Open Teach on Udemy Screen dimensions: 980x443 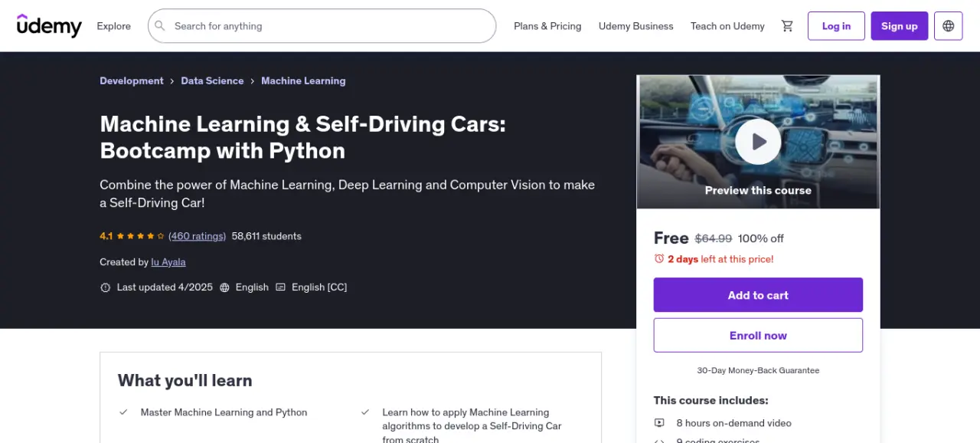[x=727, y=26]
